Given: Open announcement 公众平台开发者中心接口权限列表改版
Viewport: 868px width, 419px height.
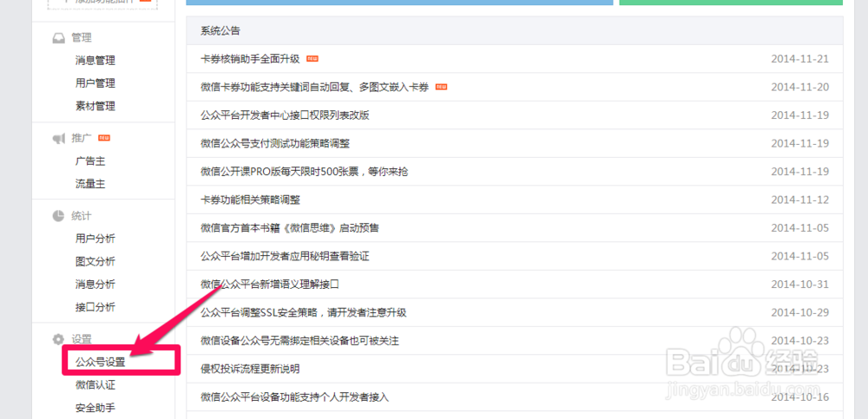Looking at the screenshot, I should coord(285,115).
